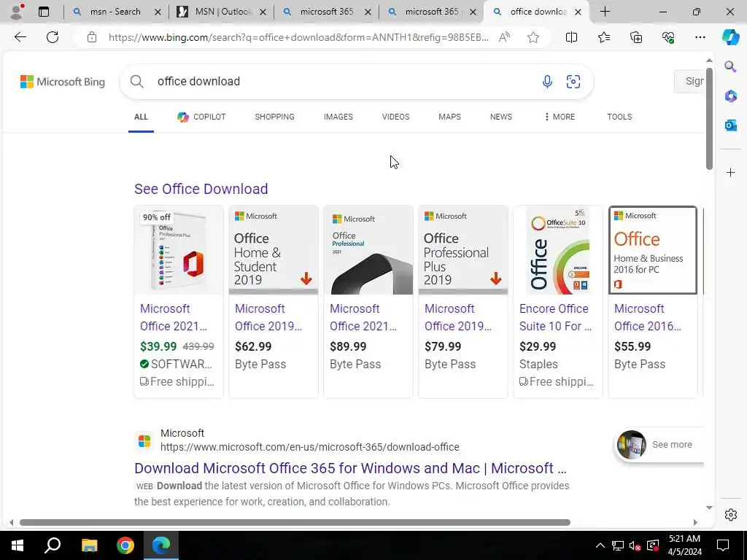Go to Microsoft Bing logo home
747x560 pixels.
(x=63, y=82)
